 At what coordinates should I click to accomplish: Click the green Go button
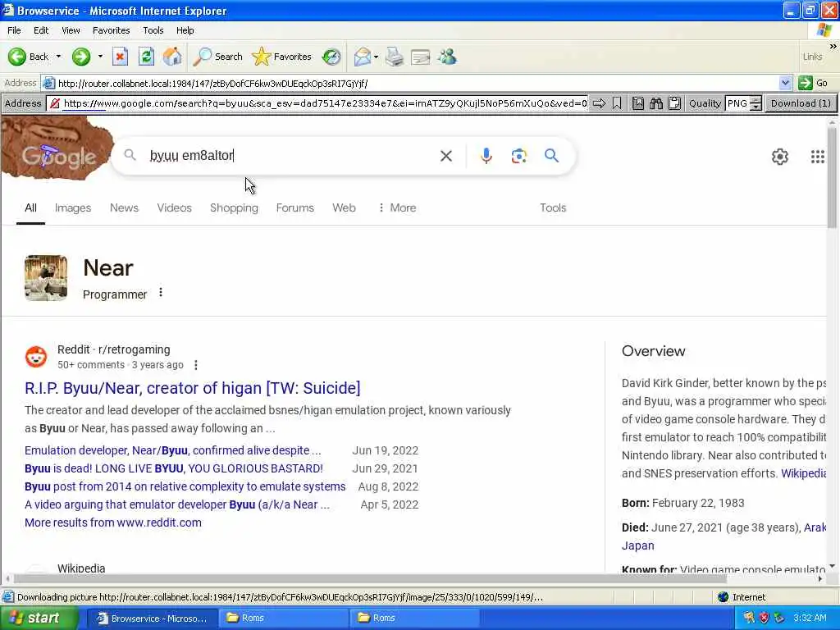coord(813,83)
